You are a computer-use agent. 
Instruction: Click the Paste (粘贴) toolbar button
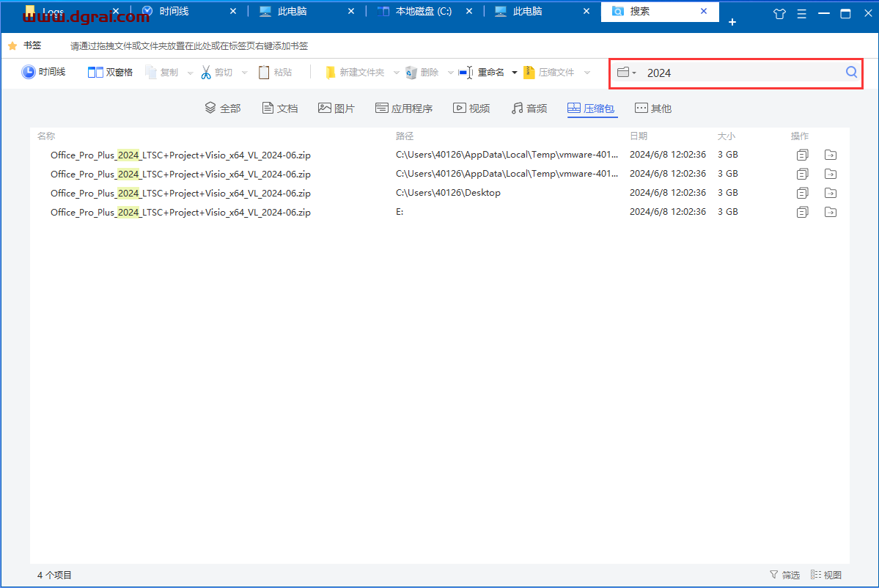click(275, 73)
